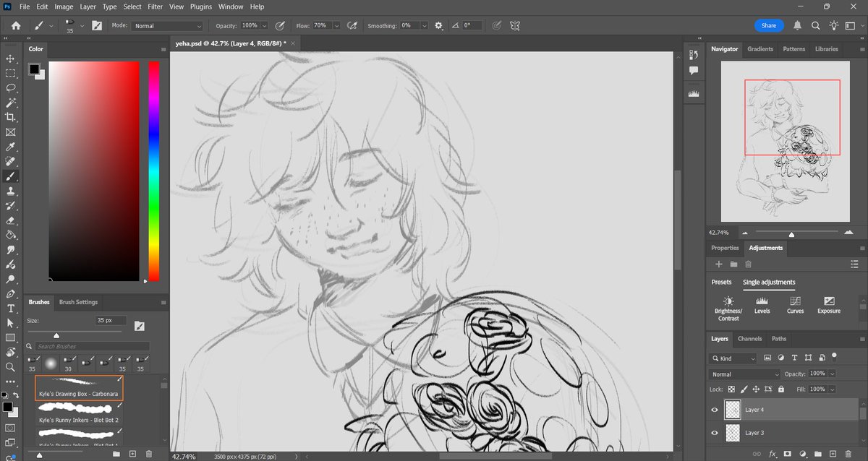Screen dimensions: 868x461
Task: Click the Share button
Action: pyautogui.click(x=769, y=25)
